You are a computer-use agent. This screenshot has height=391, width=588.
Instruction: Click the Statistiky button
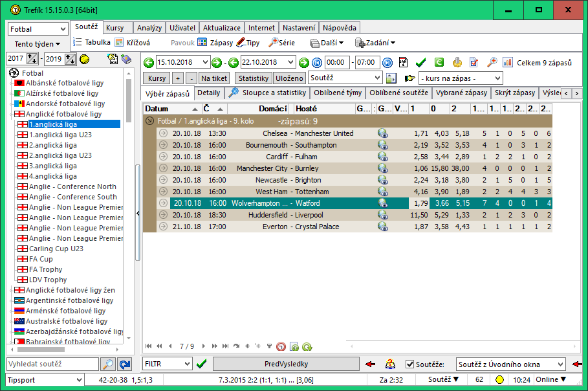click(254, 78)
